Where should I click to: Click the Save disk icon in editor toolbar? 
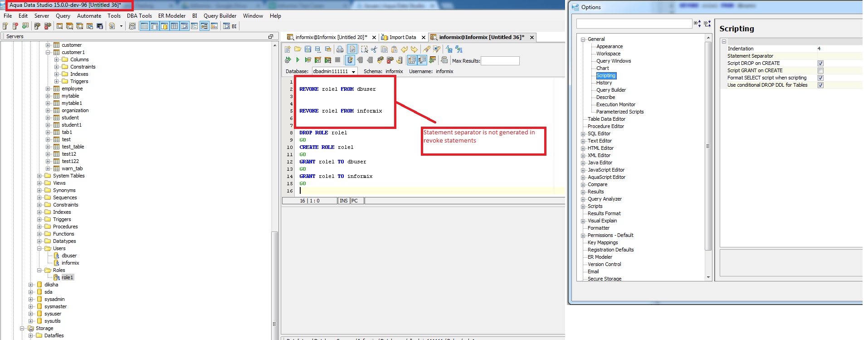(x=308, y=49)
